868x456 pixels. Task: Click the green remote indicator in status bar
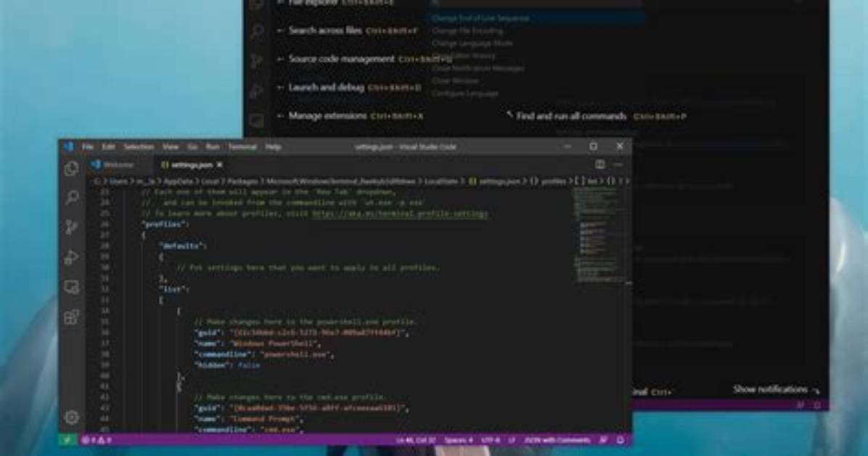67,440
